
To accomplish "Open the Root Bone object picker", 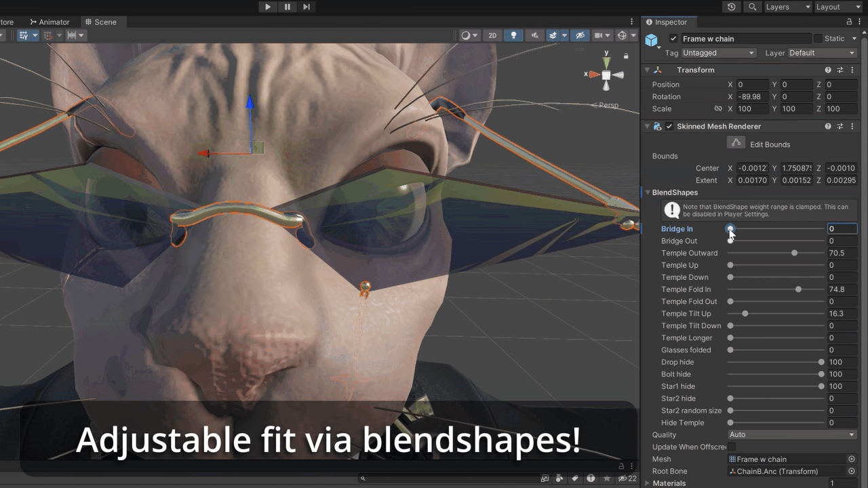I will pos(852,472).
